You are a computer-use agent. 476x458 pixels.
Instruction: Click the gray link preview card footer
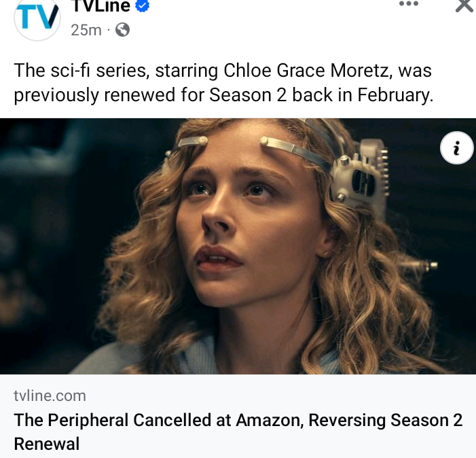coord(238,416)
